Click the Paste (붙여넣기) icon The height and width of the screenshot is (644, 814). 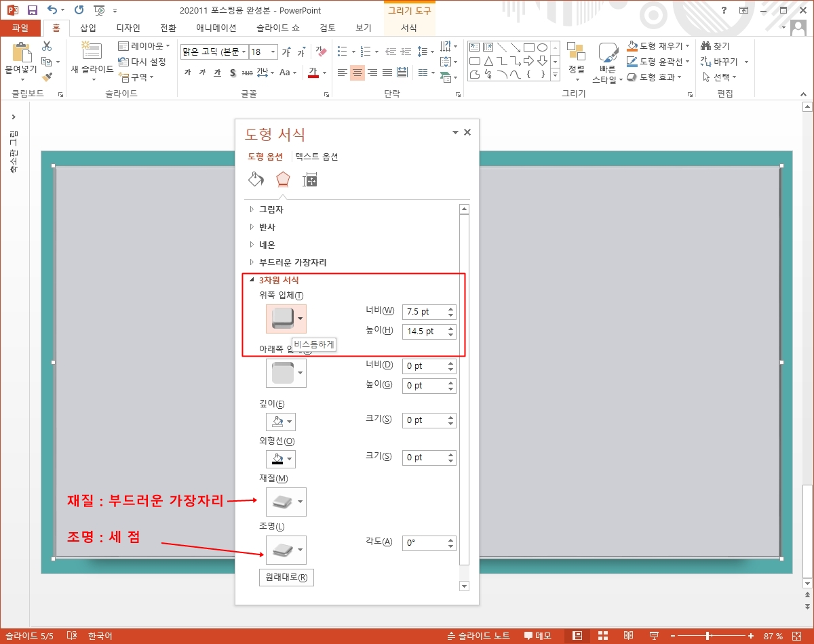pos(21,53)
